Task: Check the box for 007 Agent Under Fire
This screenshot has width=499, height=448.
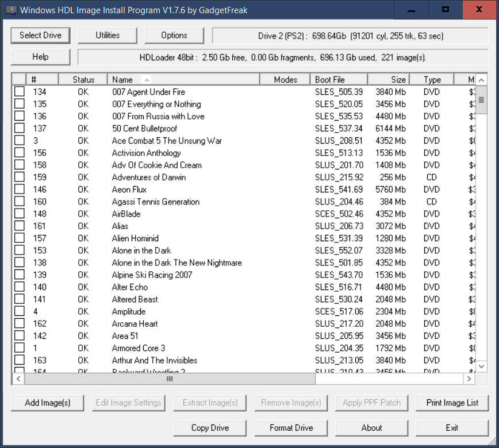Action: [20, 91]
